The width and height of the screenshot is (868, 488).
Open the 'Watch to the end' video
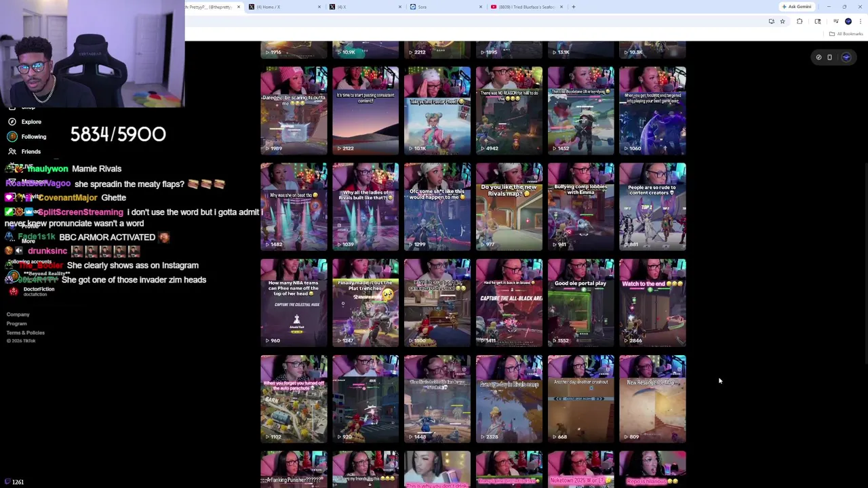click(x=652, y=303)
